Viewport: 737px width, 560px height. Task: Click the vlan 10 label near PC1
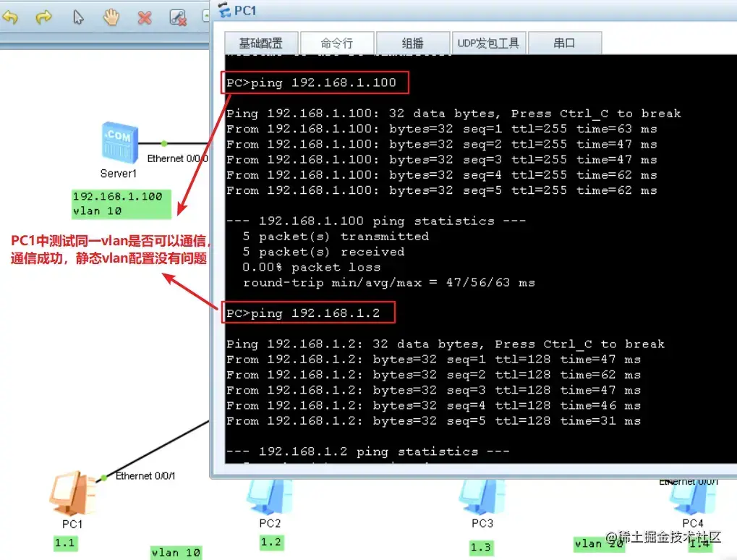(176, 553)
